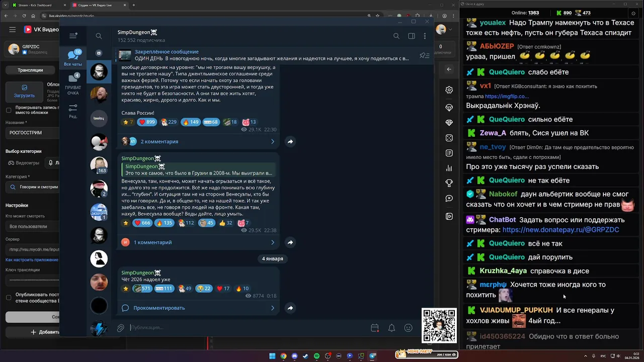Open 'Ред.' folder editing
644x362 pixels.
(73, 111)
